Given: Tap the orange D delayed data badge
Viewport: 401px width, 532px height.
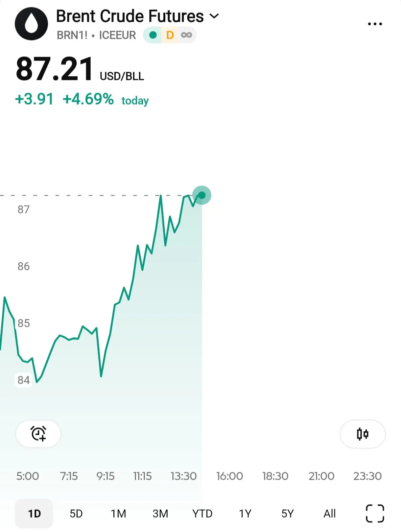Looking at the screenshot, I should click(170, 35).
